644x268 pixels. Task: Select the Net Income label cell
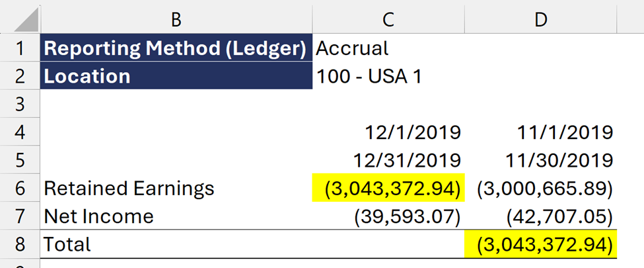(x=176, y=216)
